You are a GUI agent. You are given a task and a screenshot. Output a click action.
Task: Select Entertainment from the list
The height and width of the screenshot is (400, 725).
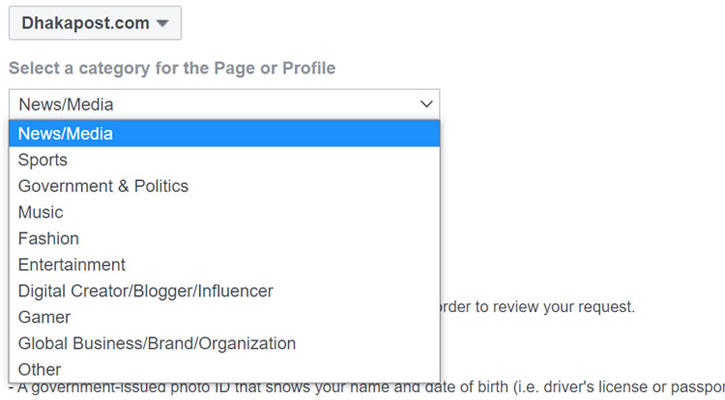click(x=72, y=265)
